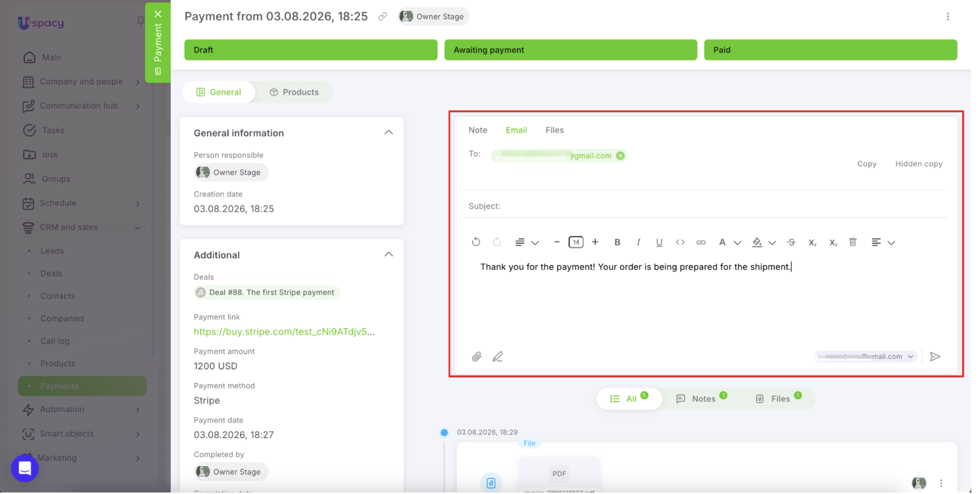Open Tasks from the sidebar
The image size is (980, 494).
click(x=53, y=130)
